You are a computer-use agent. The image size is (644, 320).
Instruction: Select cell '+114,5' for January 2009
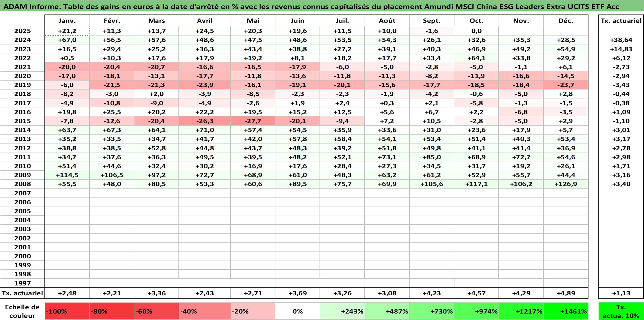click(67, 175)
